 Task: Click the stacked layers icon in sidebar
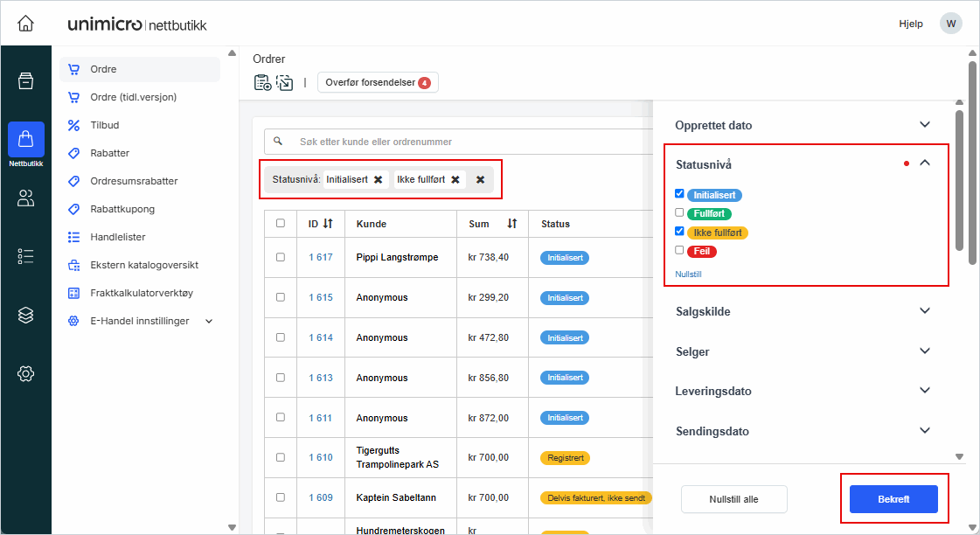pyautogui.click(x=25, y=316)
